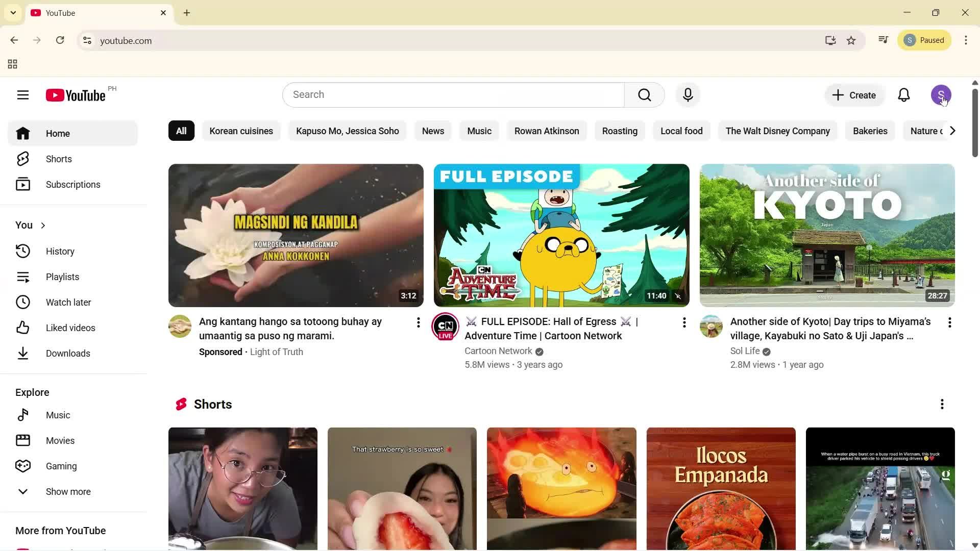Select Shorts in the sidebar
The height and width of the screenshot is (551, 980).
59,159
